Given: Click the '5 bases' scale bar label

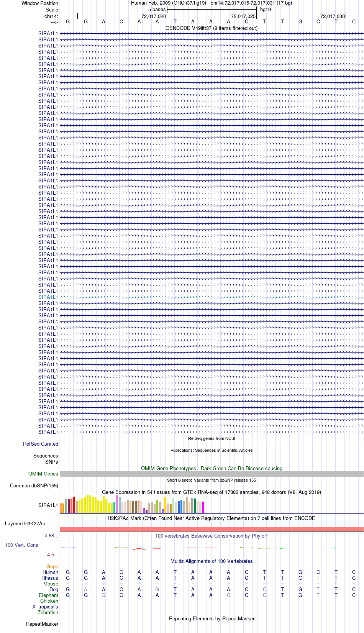Looking at the screenshot, I should tap(157, 10).
